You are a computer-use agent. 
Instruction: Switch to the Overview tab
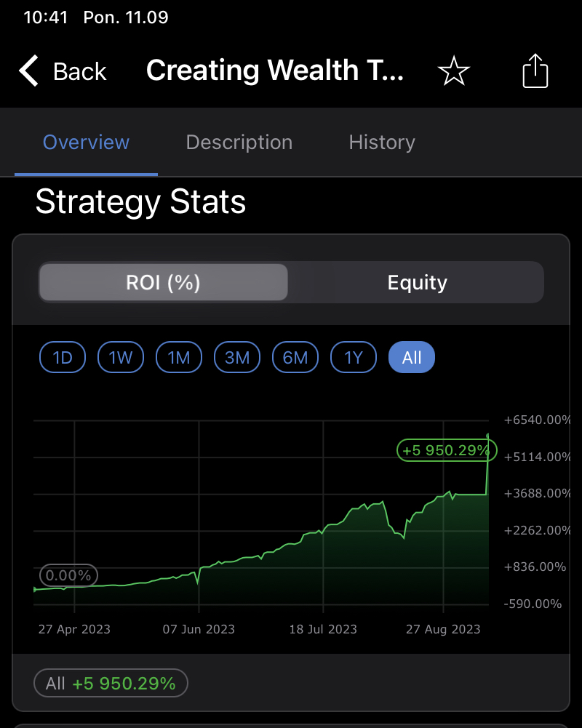pyautogui.click(x=86, y=143)
